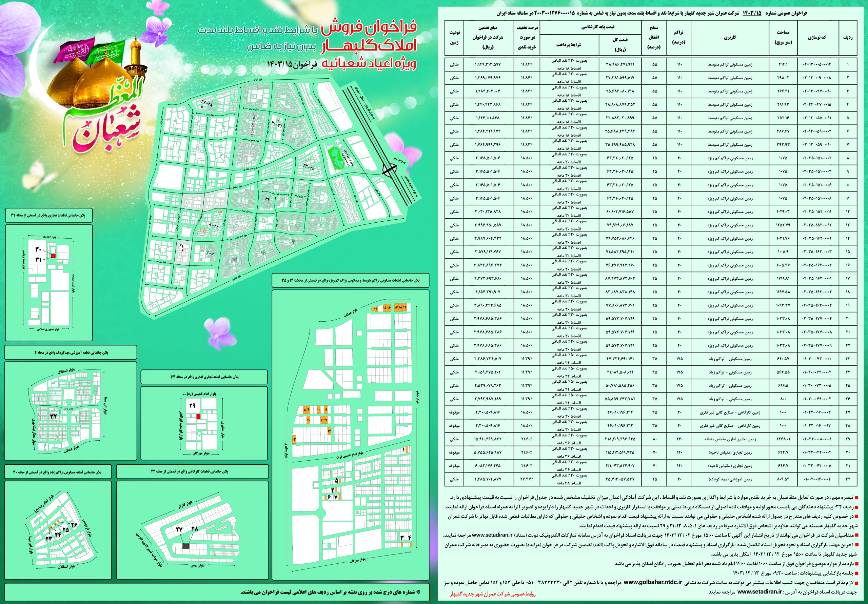The image size is (868, 604).
Task: Click the panel title for the مهدکودک plot in محله ۲
Action: tap(71, 352)
